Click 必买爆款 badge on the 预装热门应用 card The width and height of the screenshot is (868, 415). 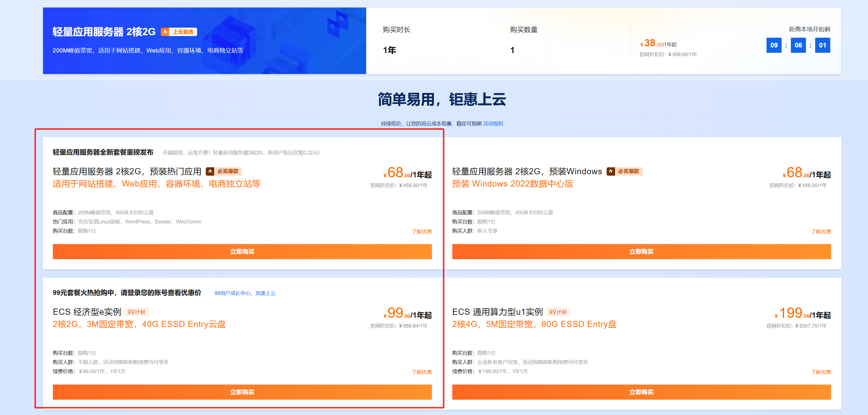[x=228, y=171]
